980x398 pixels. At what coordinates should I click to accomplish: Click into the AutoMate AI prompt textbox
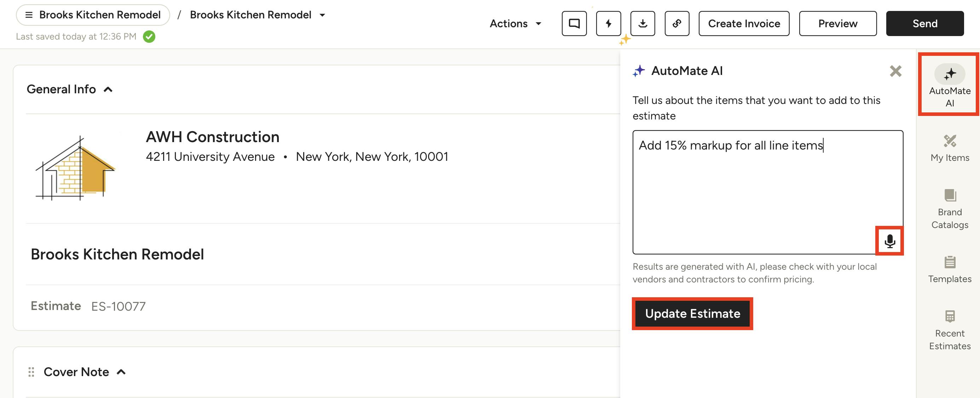[768, 192]
